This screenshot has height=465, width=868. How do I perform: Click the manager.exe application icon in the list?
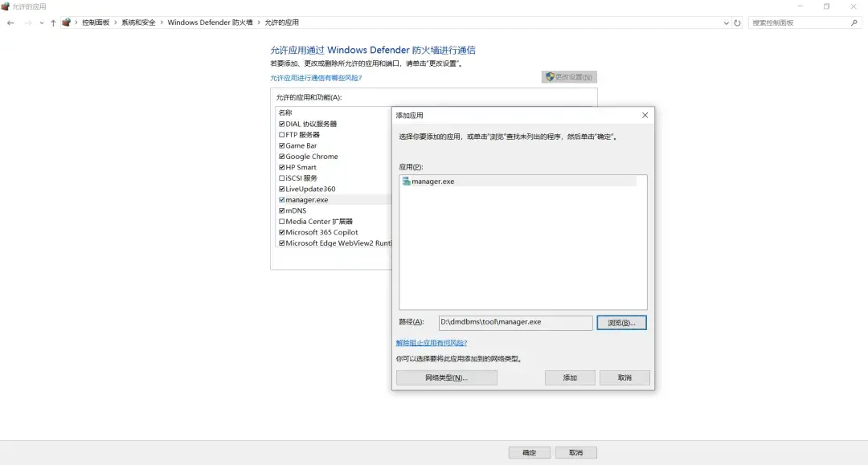coord(406,182)
